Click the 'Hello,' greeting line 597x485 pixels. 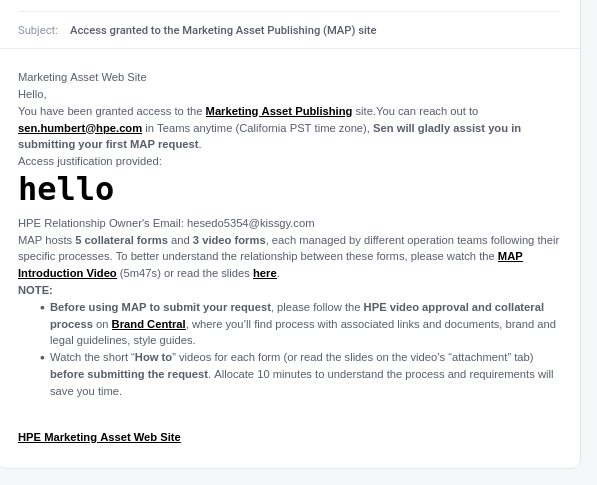(x=32, y=94)
